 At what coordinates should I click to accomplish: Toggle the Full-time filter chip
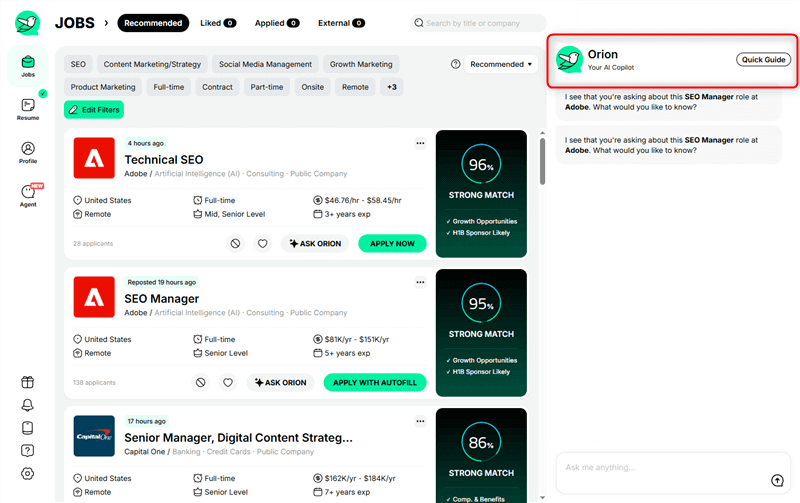pos(169,87)
